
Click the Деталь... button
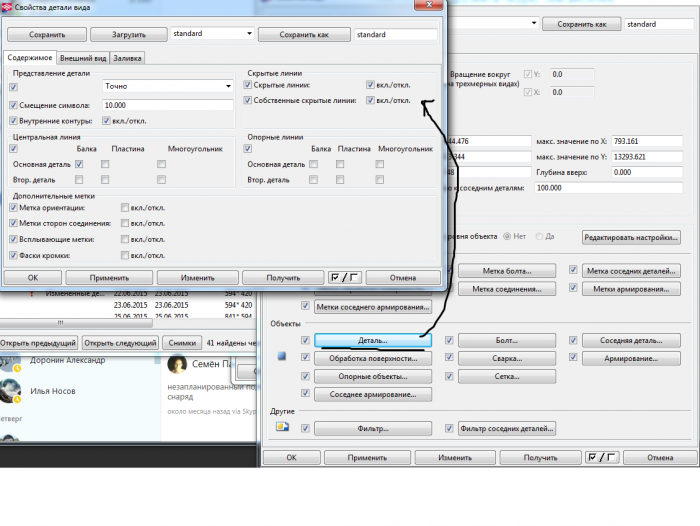click(373, 340)
